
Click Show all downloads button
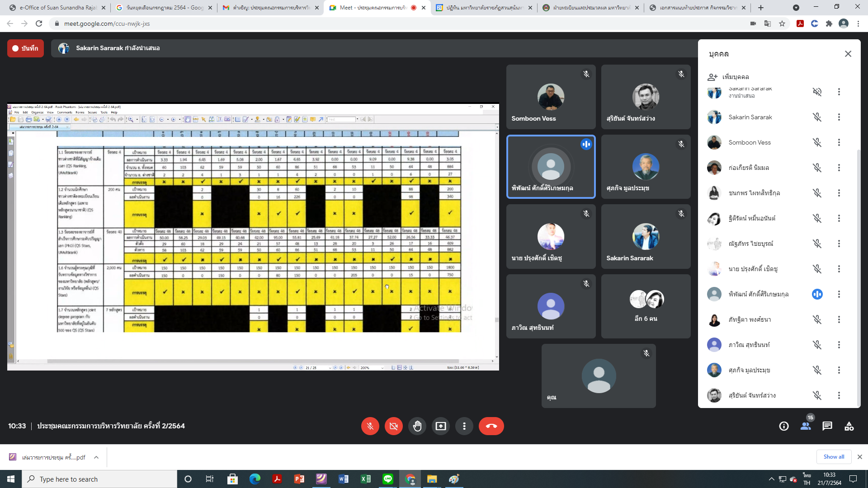point(833,457)
